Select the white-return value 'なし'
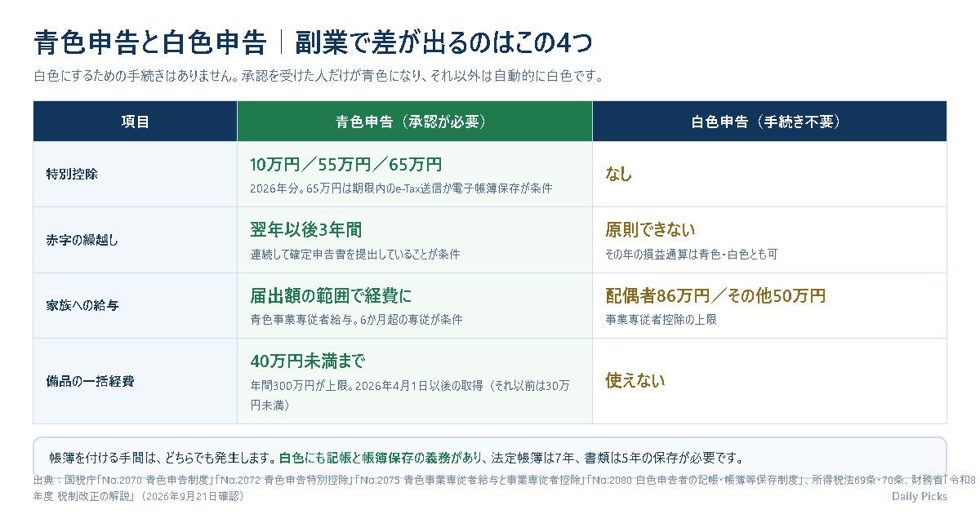This screenshot has width=980, height=514. 618,174
